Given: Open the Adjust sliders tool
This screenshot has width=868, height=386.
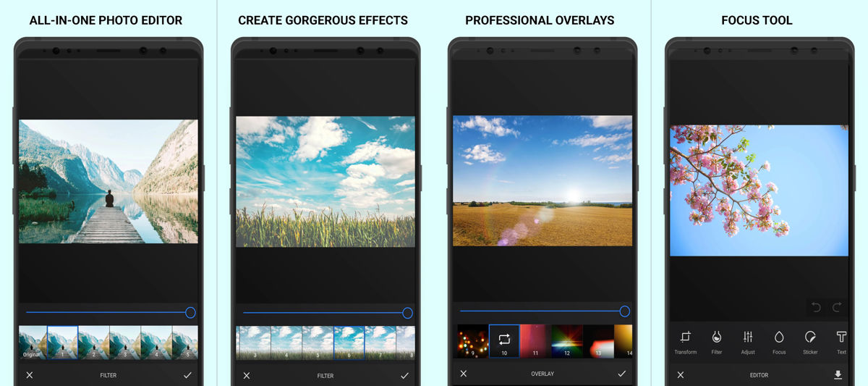Looking at the screenshot, I should point(748,341).
